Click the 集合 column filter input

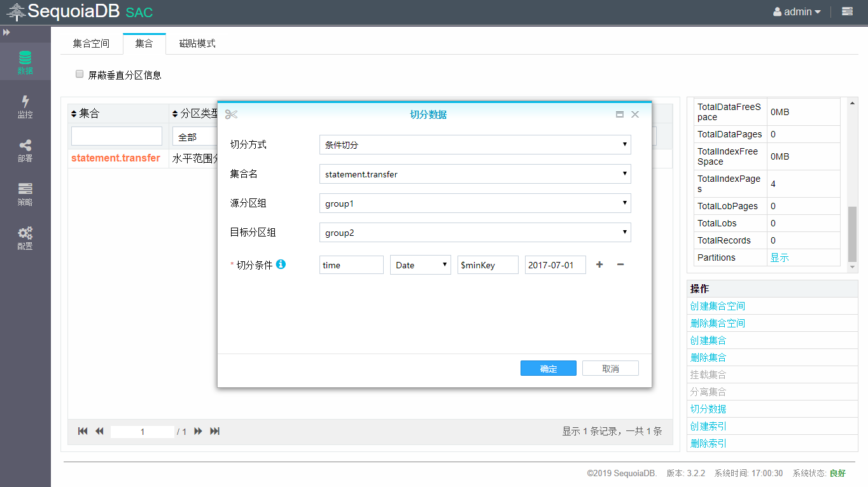[116, 136]
